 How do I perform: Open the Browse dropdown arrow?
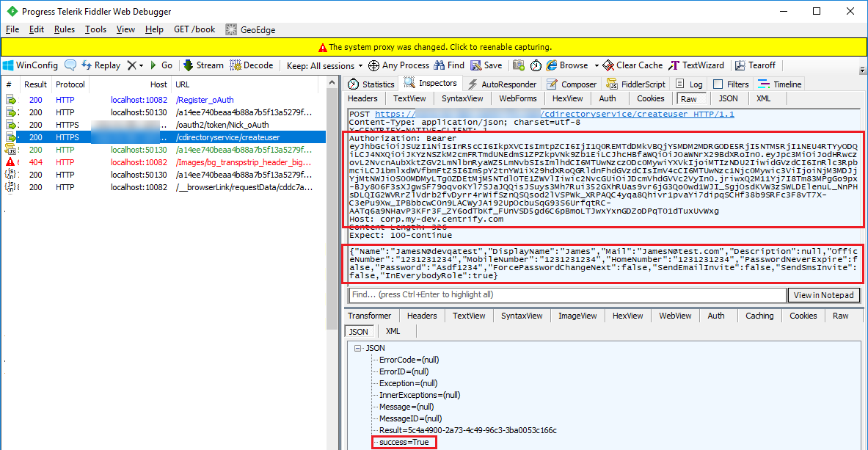(597, 65)
